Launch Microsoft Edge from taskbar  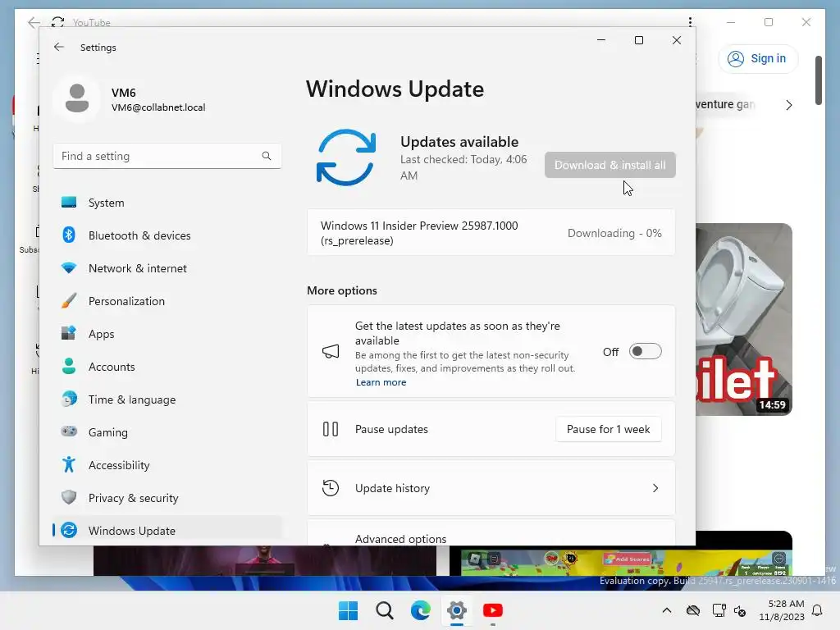click(x=421, y=610)
